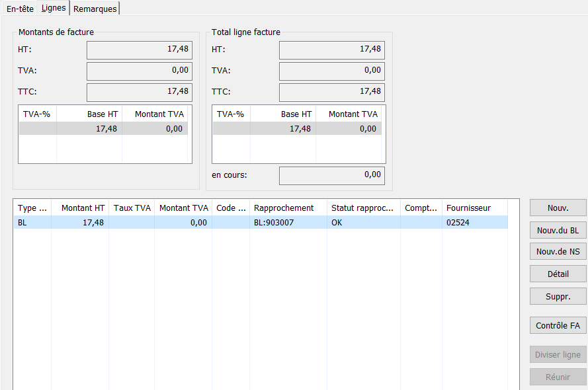
Task: Click the HT field in Montants de facture
Action: pos(140,50)
